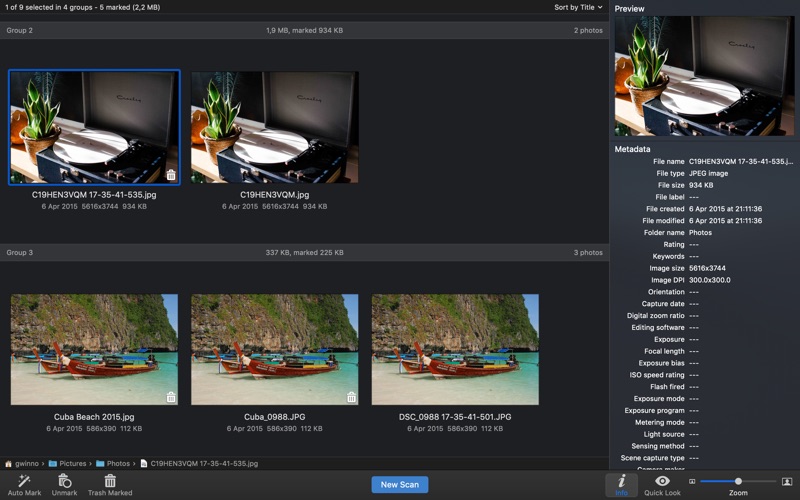The image size is (800, 500).
Task: Select the Cuba_0988.JPG thumbnail
Action: 274,349
